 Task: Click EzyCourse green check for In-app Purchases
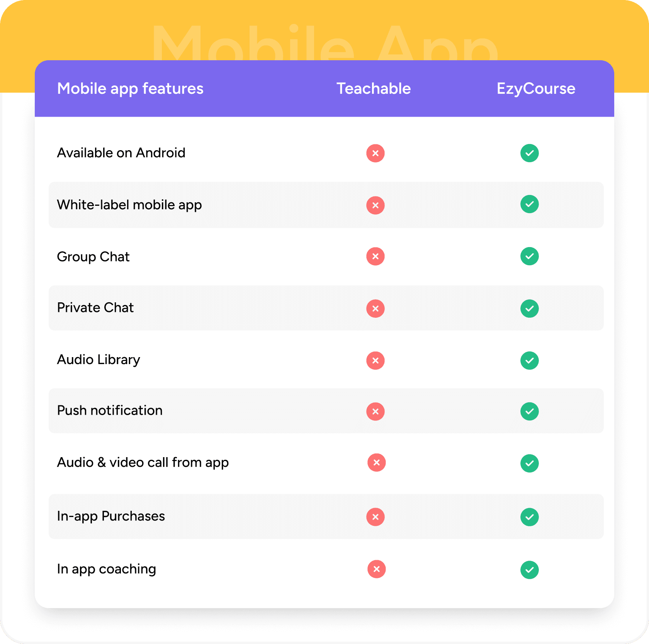pyautogui.click(x=529, y=517)
